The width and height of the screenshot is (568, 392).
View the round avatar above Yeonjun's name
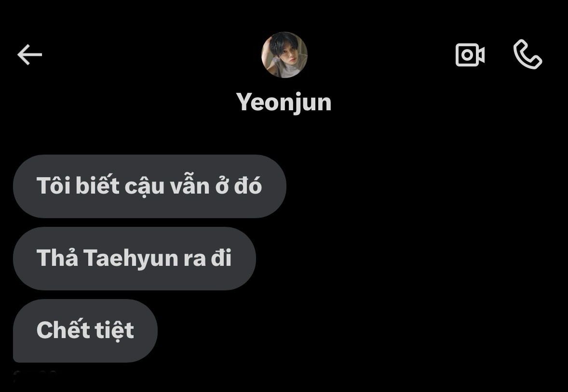[284, 55]
